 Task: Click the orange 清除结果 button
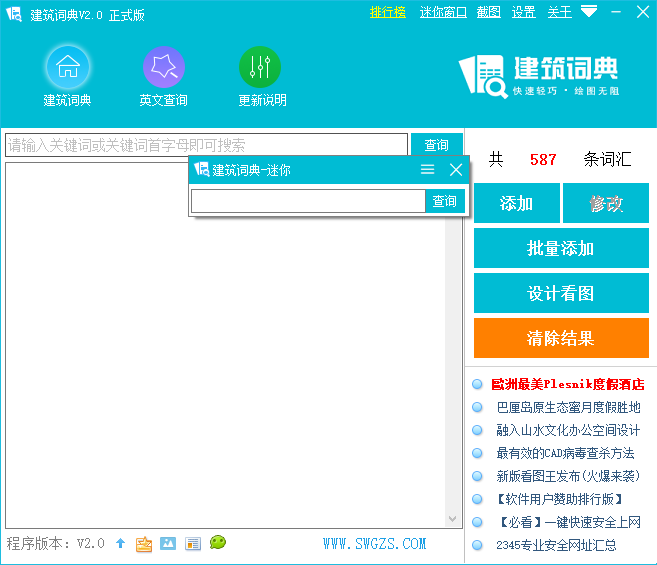(561, 338)
